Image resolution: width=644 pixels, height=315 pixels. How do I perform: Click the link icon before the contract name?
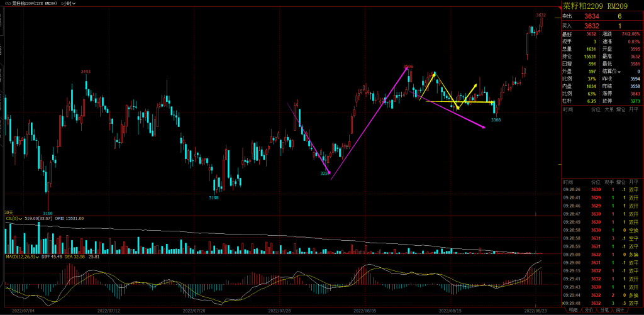point(6,3)
